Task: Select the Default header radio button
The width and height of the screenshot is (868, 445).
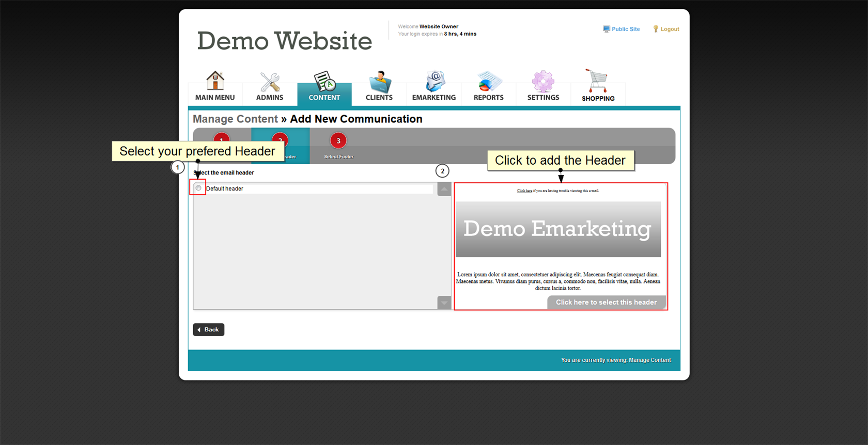Action: [198, 188]
